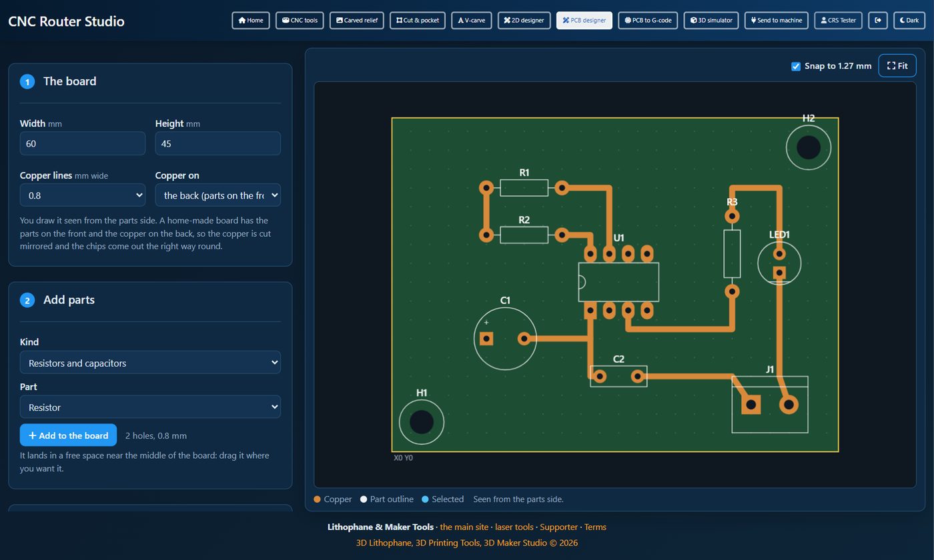Click the Fit view button
This screenshot has width=934, height=560.
pyautogui.click(x=897, y=66)
